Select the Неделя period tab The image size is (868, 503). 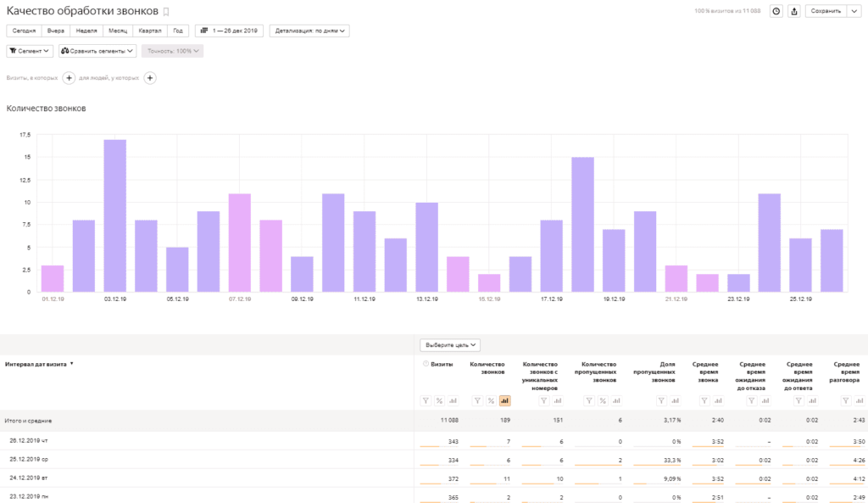86,31
